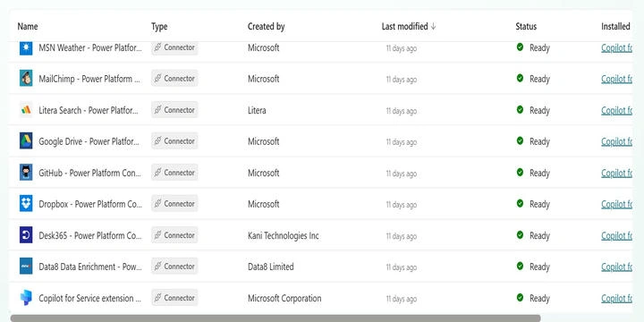Sort by the Status column header

[526, 26]
